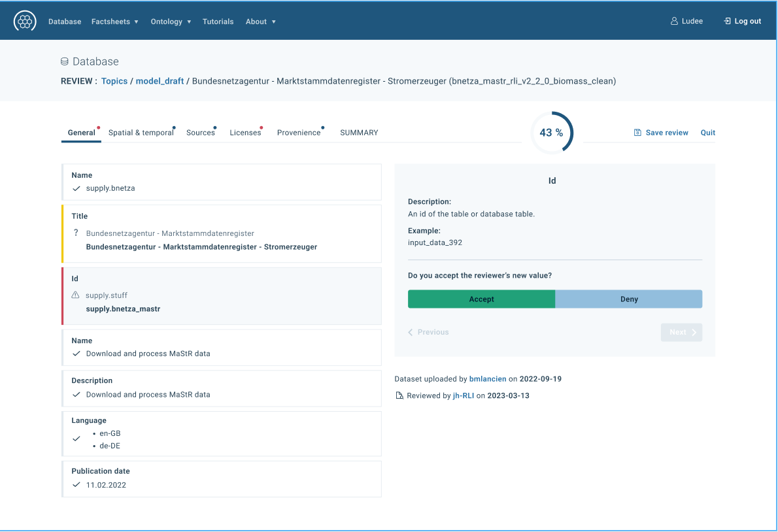Accept the reviewer's new value

tap(481, 299)
